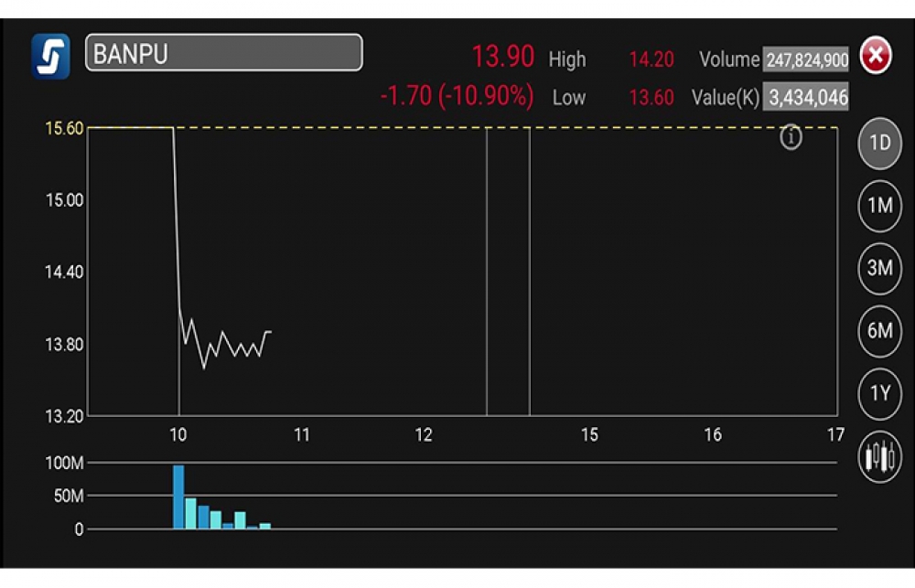Click the Value(K) figure 3,434,046
The width and height of the screenshot is (915, 588).
click(806, 98)
